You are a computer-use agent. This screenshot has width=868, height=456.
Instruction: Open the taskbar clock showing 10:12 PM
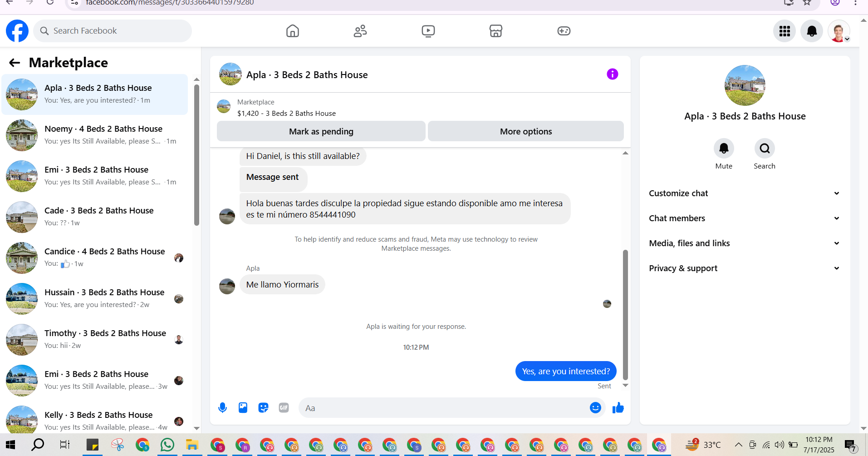pyautogui.click(x=819, y=445)
